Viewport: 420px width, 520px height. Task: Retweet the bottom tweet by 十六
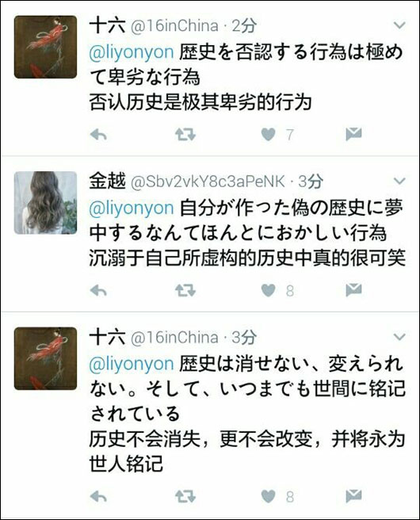point(185,496)
